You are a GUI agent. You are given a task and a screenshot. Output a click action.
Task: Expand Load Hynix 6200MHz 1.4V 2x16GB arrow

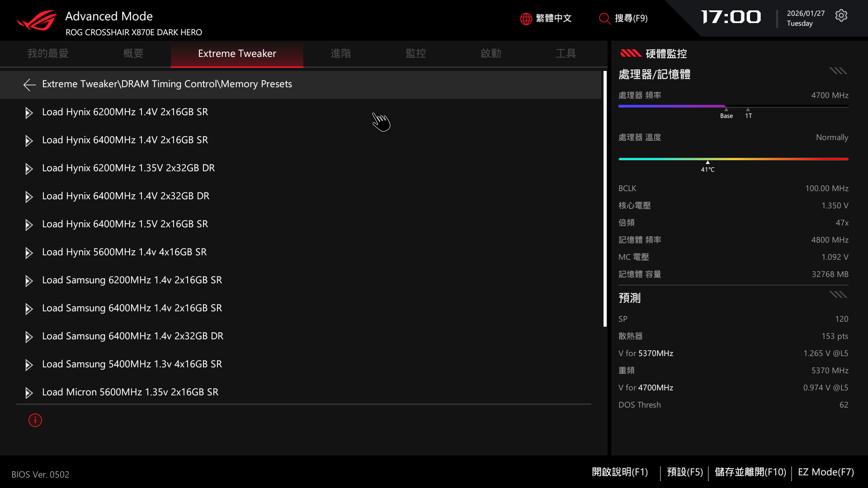29,113
